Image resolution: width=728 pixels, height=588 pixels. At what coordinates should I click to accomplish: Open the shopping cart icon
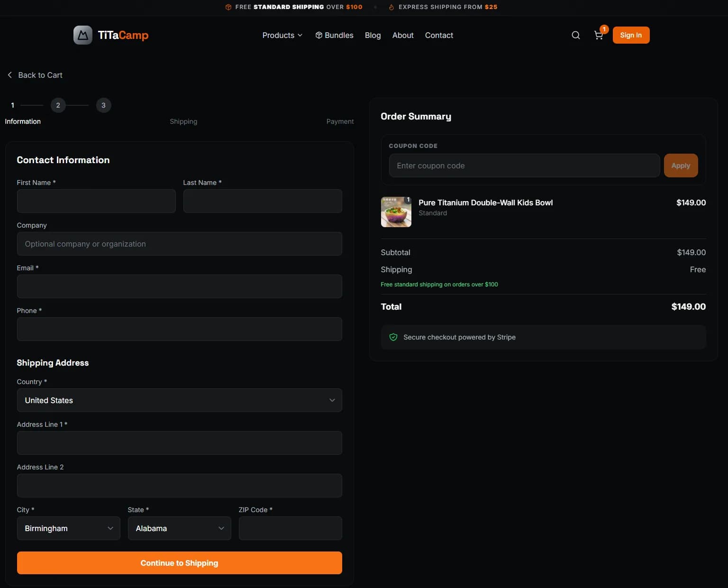[x=599, y=35]
